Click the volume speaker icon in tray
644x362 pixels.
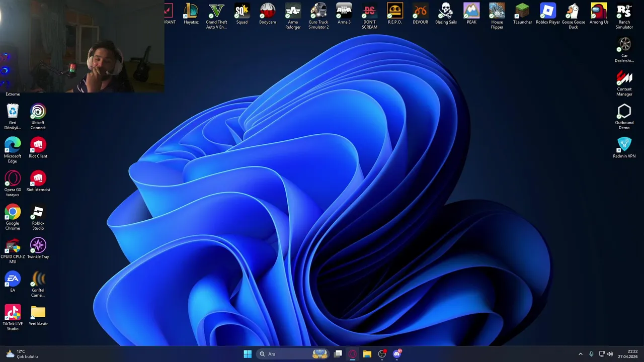coord(610,354)
